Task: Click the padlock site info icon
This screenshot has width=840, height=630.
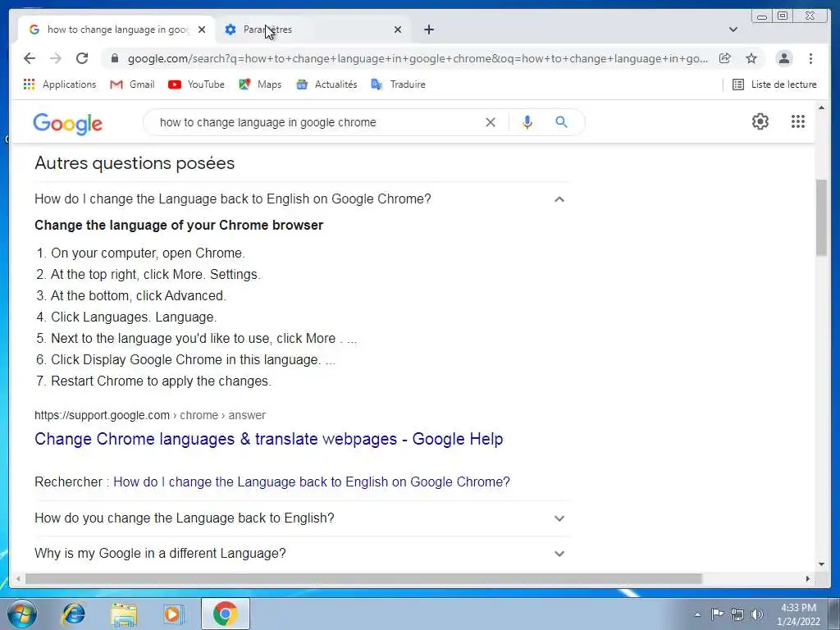Action: [x=115, y=58]
